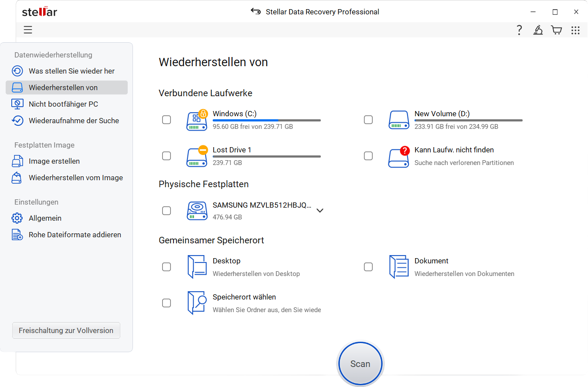Click the Windows (C:) usage bar
Viewport: 588px width, 387px height.
(267, 120)
